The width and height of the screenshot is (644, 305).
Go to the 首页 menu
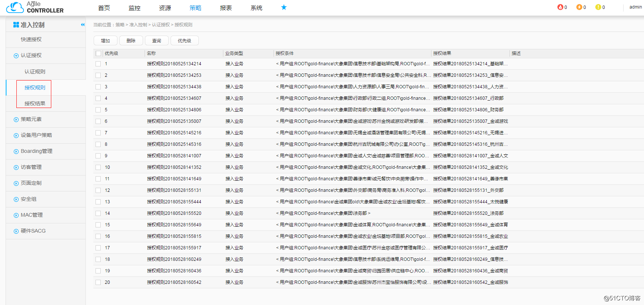pos(104,8)
